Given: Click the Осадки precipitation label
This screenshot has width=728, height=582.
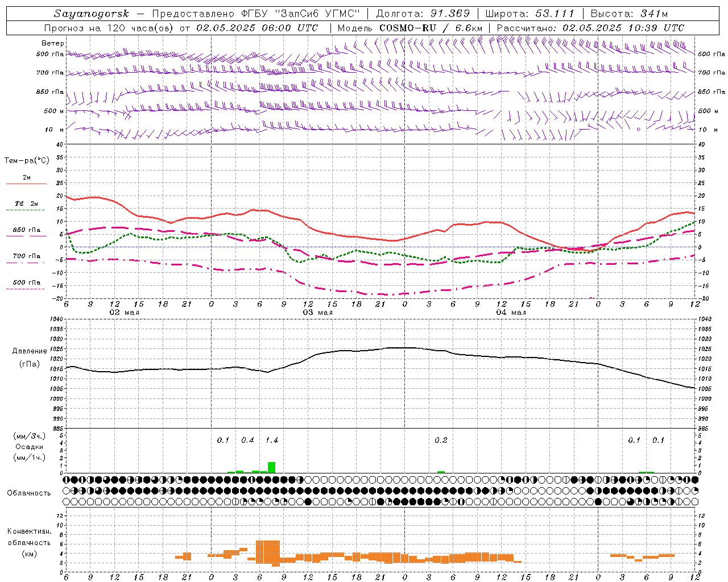Looking at the screenshot, I should [x=30, y=447].
